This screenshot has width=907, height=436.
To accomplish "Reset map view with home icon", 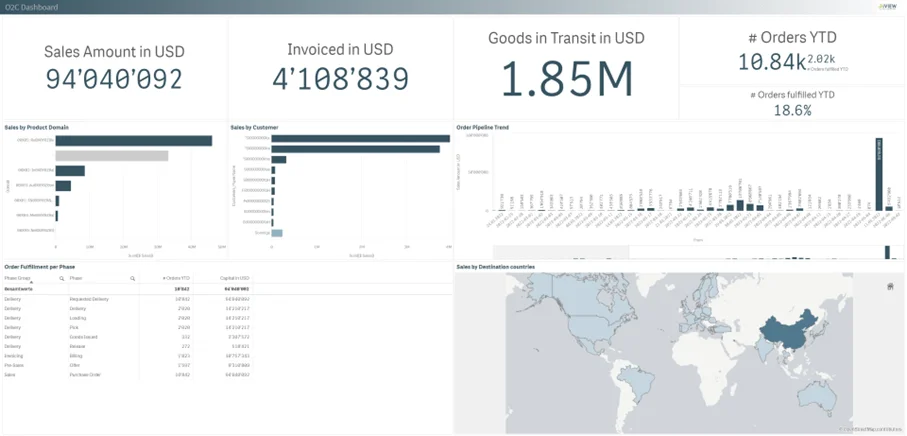I will tap(890, 287).
